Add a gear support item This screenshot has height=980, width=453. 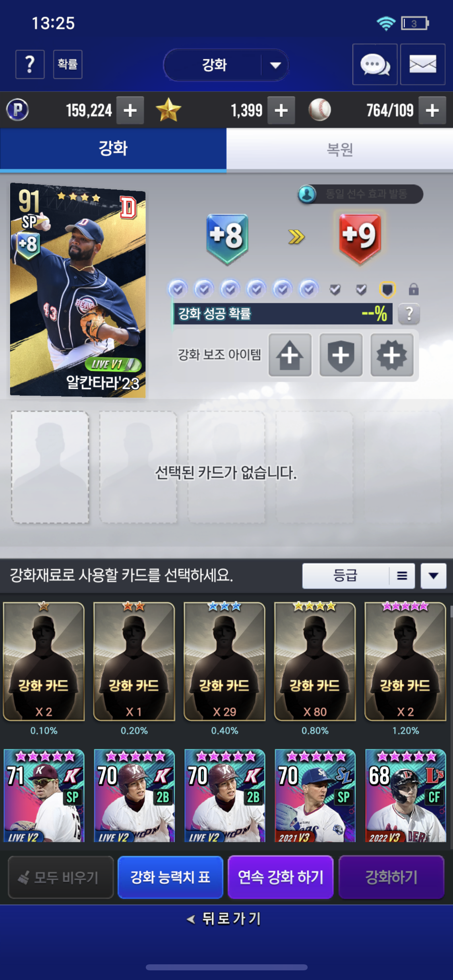tap(392, 355)
